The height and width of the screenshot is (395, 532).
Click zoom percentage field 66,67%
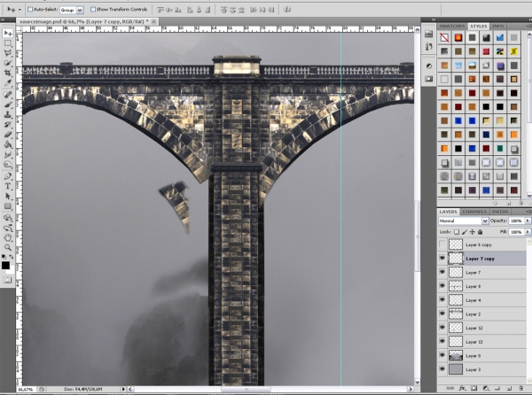[26, 389]
